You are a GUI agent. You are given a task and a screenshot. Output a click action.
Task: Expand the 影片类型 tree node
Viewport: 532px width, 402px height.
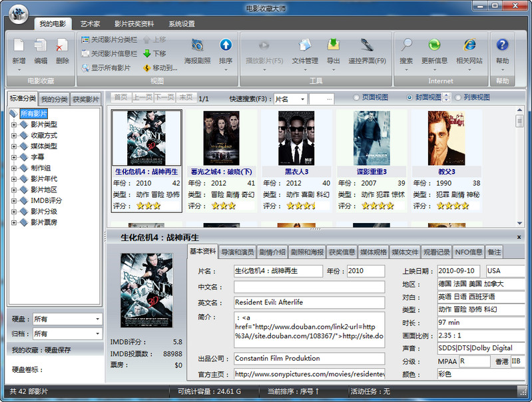(14, 124)
